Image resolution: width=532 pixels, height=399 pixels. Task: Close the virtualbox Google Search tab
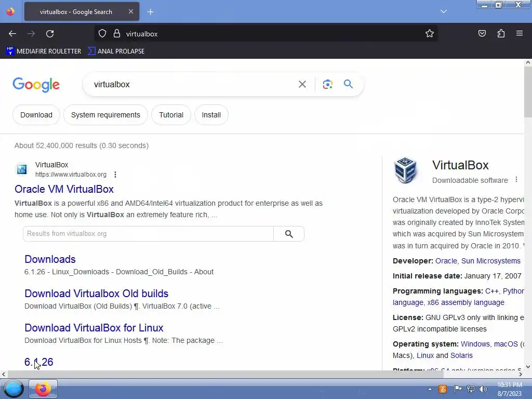(130, 11)
